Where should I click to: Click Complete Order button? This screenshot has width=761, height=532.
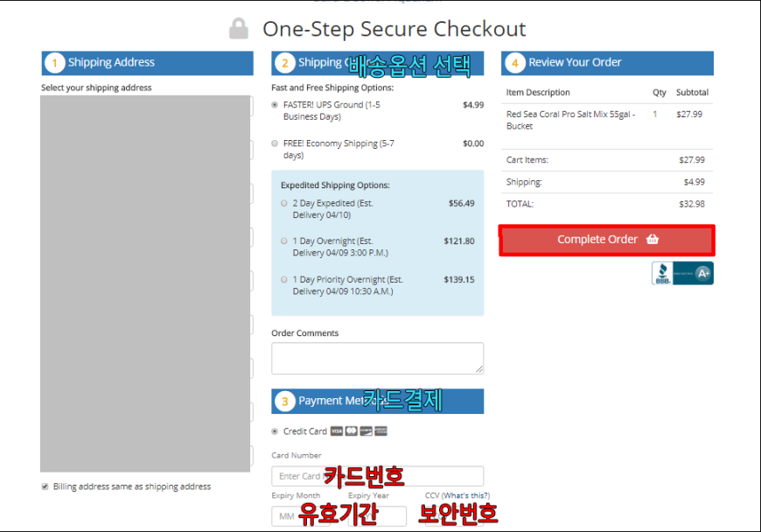click(607, 240)
